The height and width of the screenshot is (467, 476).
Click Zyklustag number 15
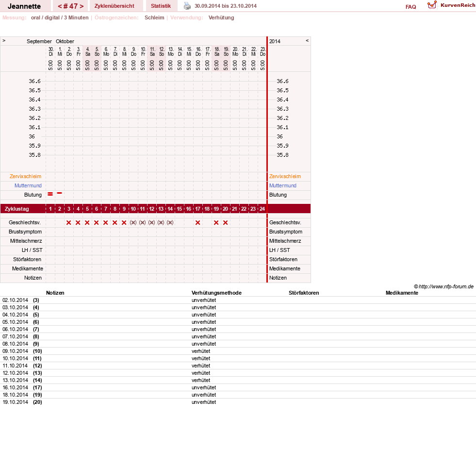pos(180,209)
